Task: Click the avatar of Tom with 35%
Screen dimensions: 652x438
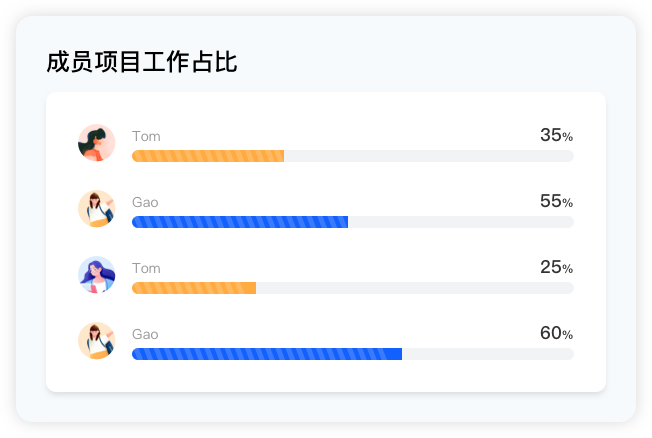Action: coord(96,143)
